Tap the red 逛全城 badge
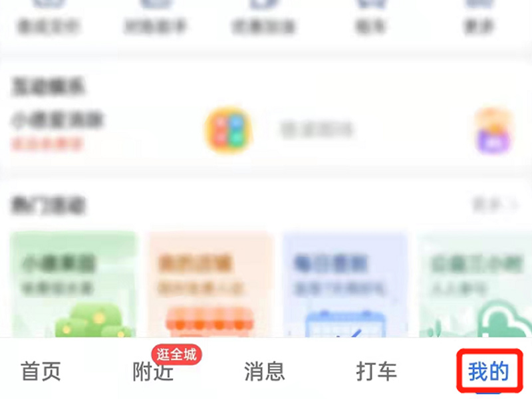The image size is (532, 399). 176,355
